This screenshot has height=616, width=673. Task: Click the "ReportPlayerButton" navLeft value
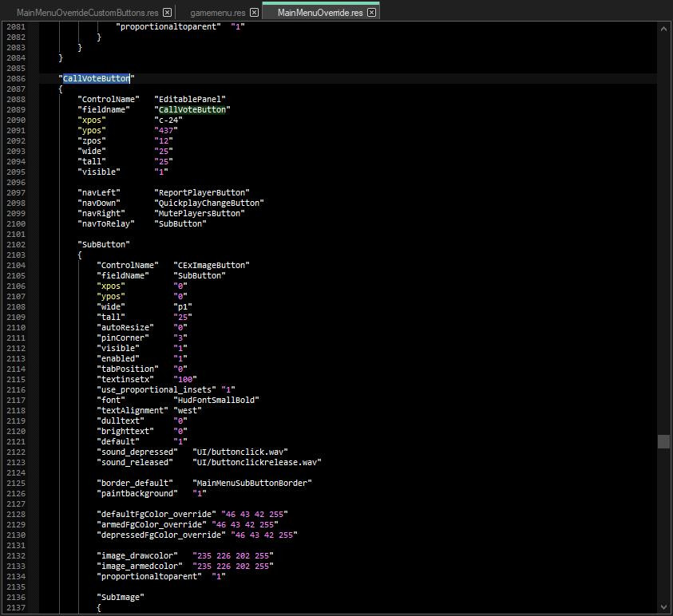[203, 192]
